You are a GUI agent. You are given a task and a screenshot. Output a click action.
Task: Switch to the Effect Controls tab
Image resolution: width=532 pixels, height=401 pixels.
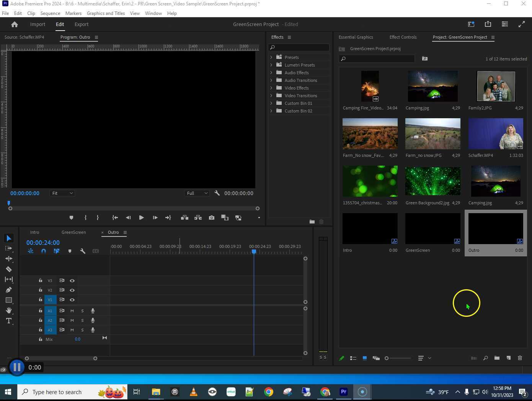[403, 37]
